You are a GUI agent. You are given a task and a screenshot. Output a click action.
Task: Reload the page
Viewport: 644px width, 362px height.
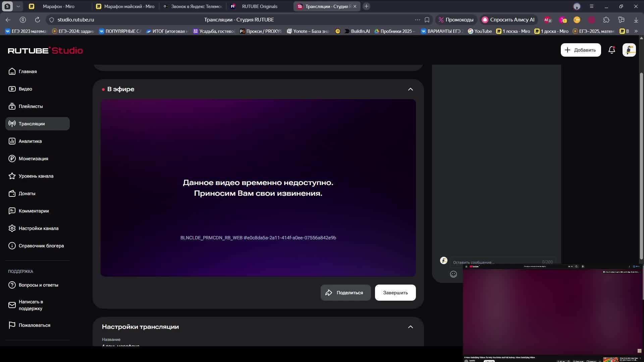38,20
